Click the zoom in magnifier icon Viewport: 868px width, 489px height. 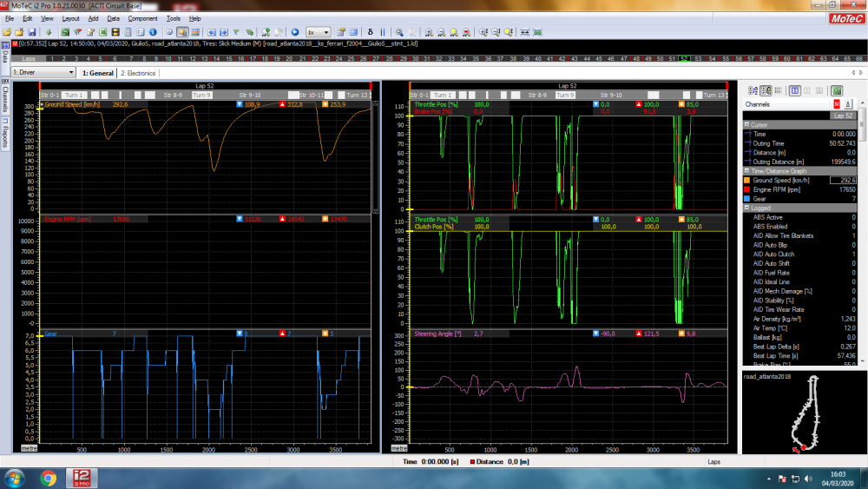click(429, 32)
